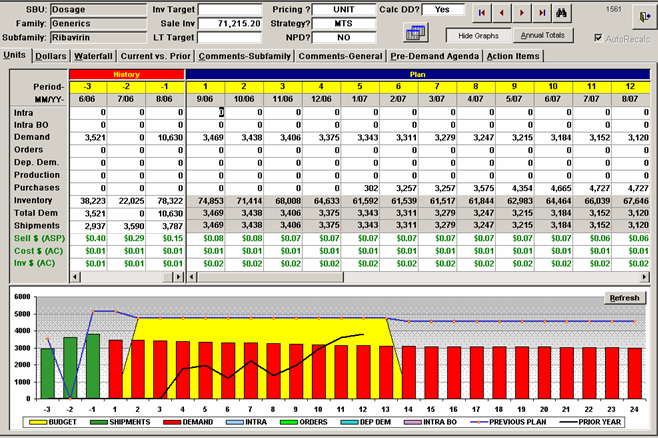Go to last record navigation icon
The width and height of the screenshot is (658, 438).
(x=542, y=13)
